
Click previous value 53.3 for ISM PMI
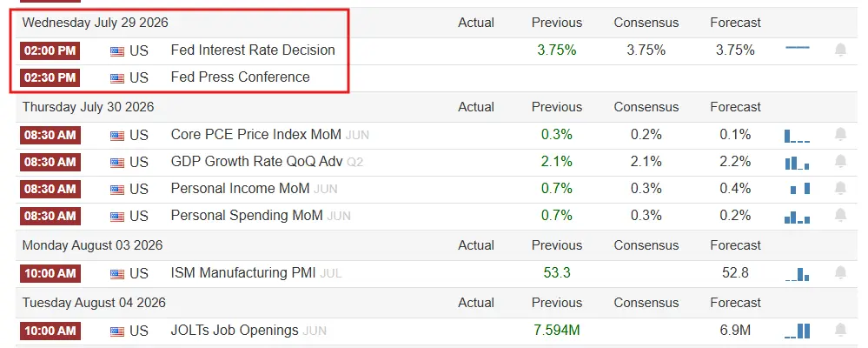pyautogui.click(x=557, y=272)
